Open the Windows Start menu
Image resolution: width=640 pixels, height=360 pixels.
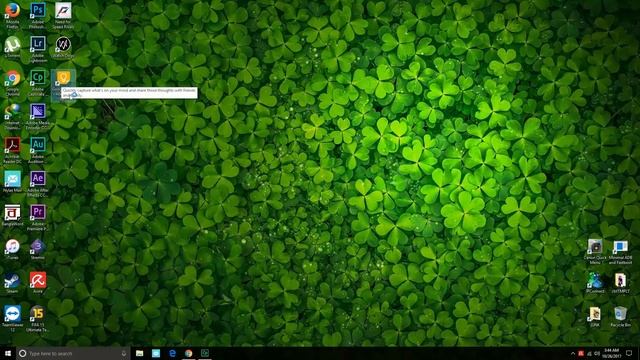tap(8, 353)
